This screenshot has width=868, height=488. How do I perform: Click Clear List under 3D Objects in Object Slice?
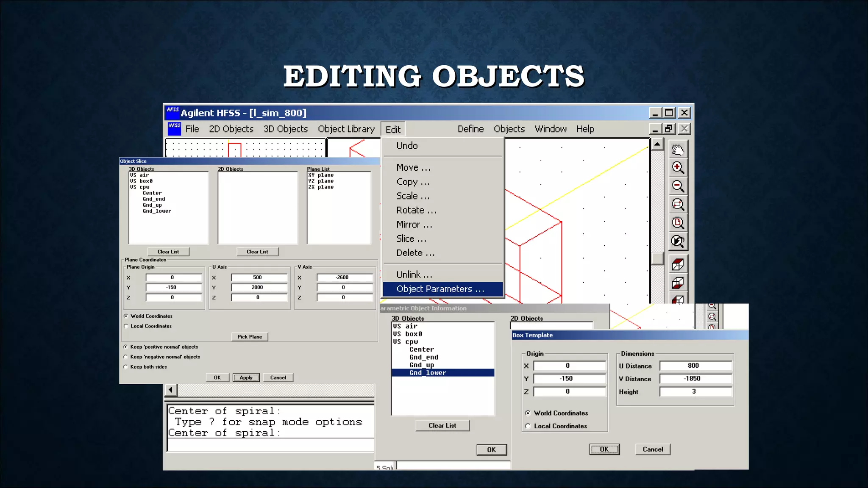[x=168, y=252]
